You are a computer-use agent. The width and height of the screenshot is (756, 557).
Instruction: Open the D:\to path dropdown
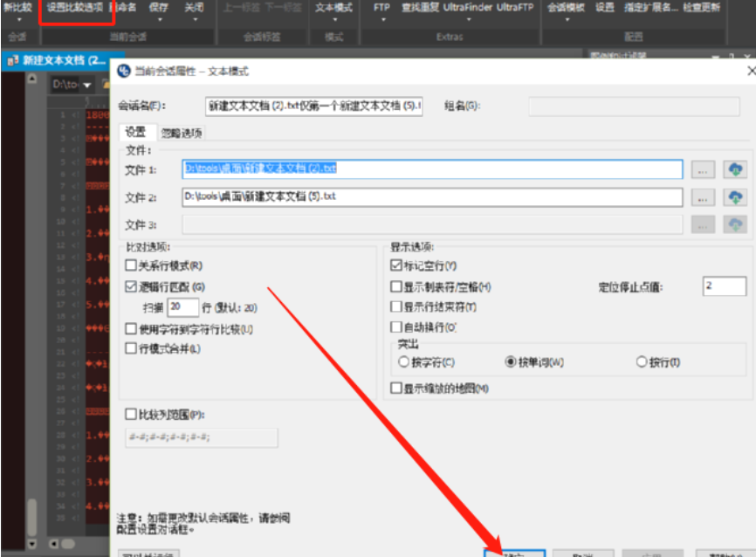point(87,85)
